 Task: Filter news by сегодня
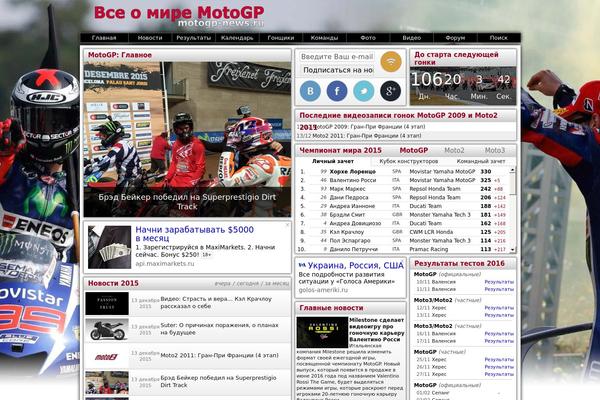248,284
